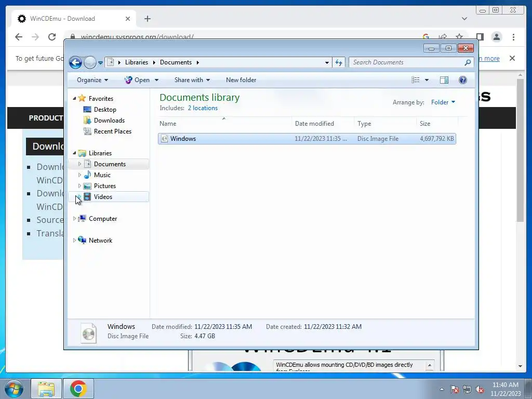The width and height of the screenshot is (532, 399).
Task: Expand the Pictures library node
Action: [79, 185]
